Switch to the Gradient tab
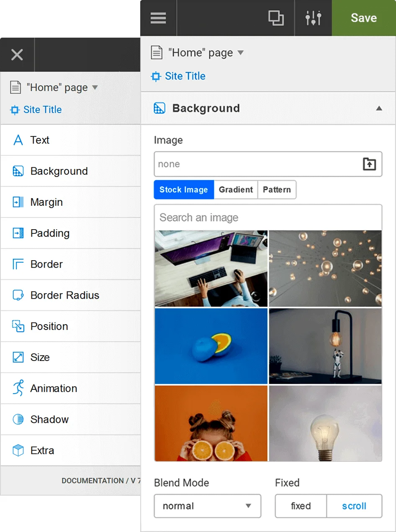Screen dimensions: 396x532 tap(236, 189)
